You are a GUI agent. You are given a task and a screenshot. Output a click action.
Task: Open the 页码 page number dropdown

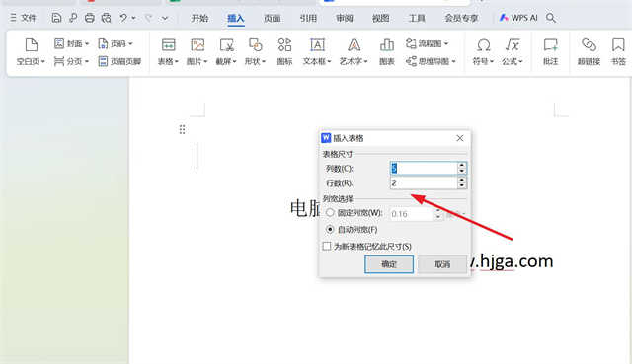pyautogui.click(x=116, y=43)
